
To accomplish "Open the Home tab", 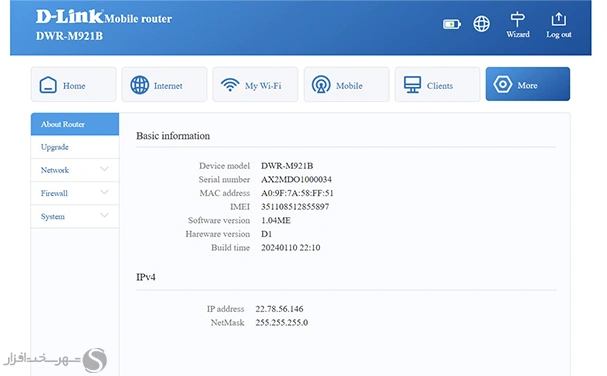I will 74,84.
